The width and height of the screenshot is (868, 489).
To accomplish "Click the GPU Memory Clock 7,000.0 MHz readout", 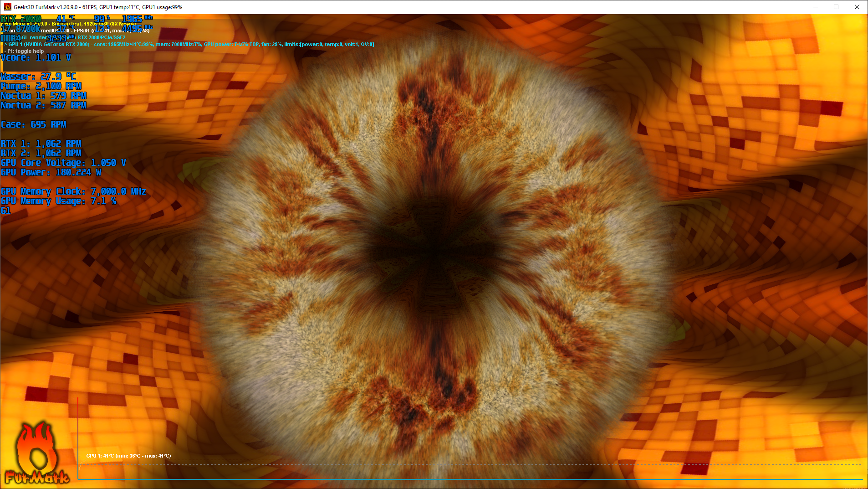I will (73, 191).
